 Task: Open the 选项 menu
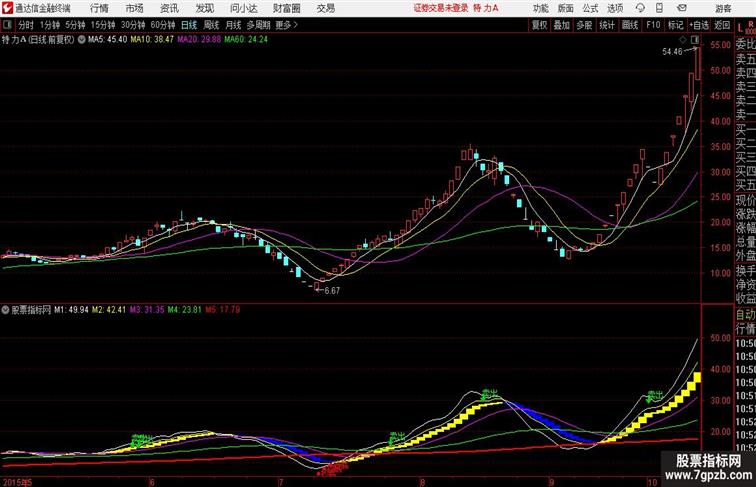[x=615, y=8]
